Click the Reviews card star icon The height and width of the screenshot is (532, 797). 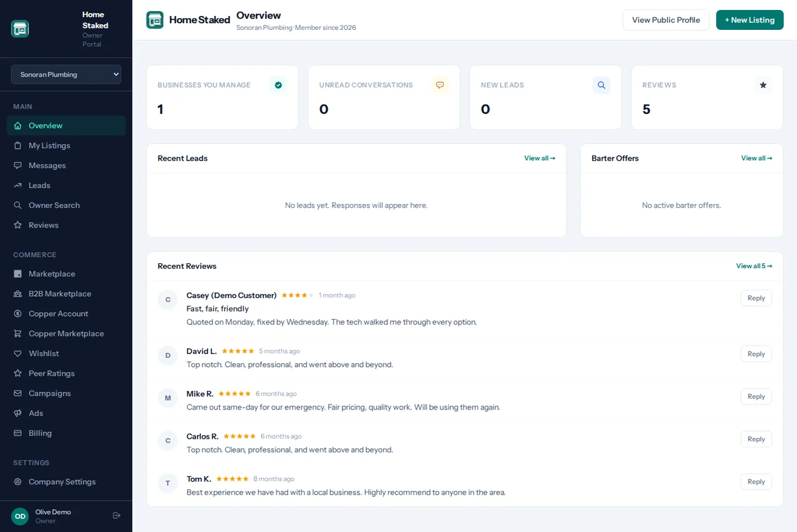tap(763, 85)
